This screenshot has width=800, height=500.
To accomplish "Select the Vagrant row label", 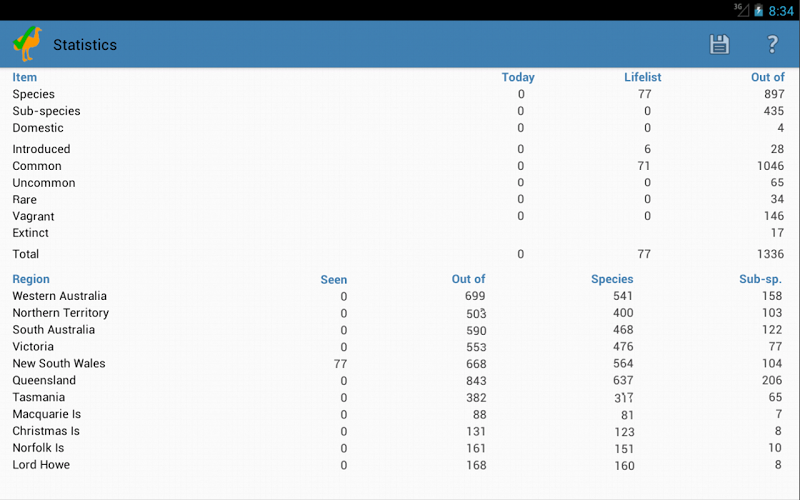I will [33, 216].
